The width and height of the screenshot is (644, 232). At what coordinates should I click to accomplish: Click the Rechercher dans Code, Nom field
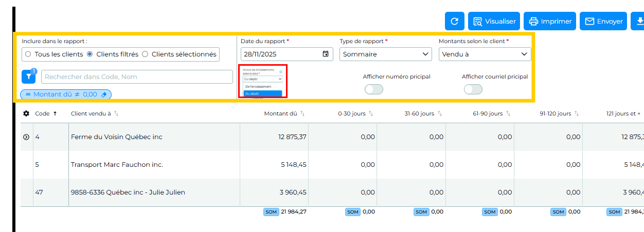tap(137, 76)
